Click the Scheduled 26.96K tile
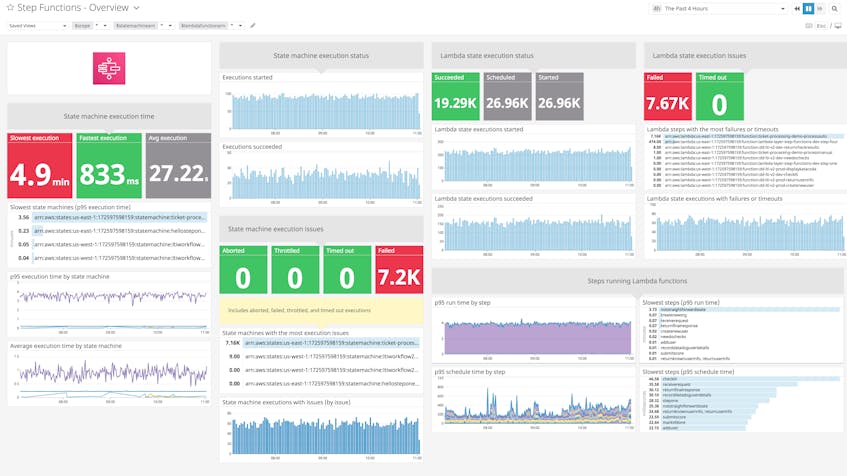This screenshot has width=847, height=476. pos(507,96)
